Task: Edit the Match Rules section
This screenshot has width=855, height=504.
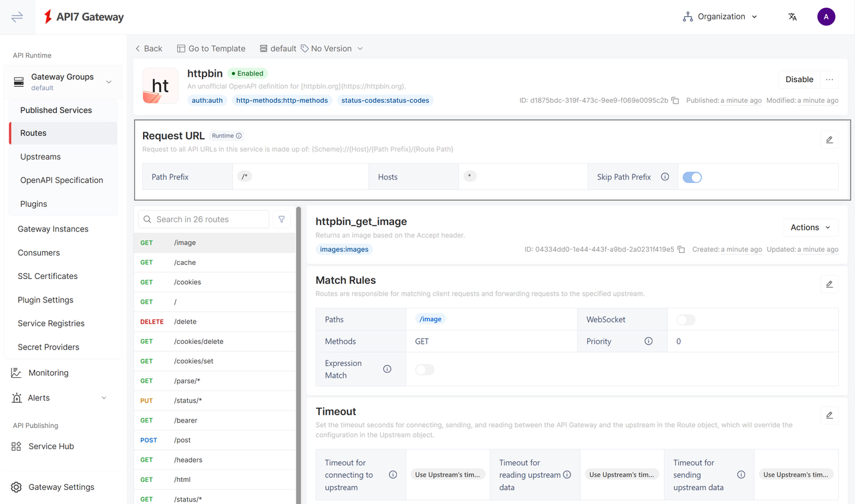Action: (x=830, y=284)
